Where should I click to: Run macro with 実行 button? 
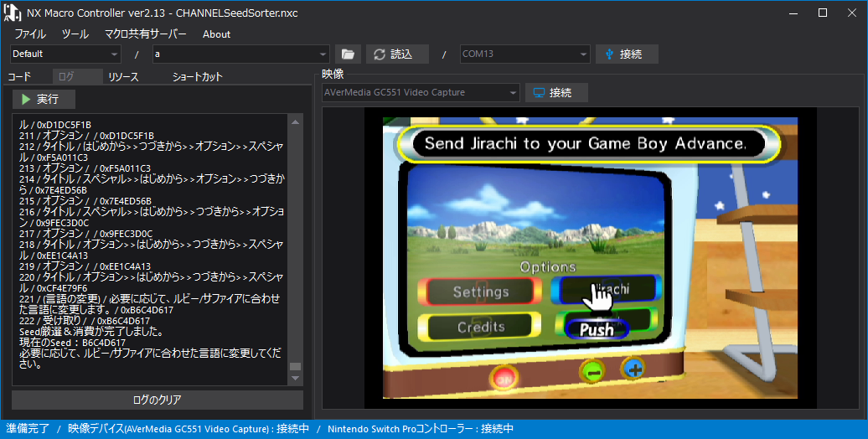click(44, 99)
